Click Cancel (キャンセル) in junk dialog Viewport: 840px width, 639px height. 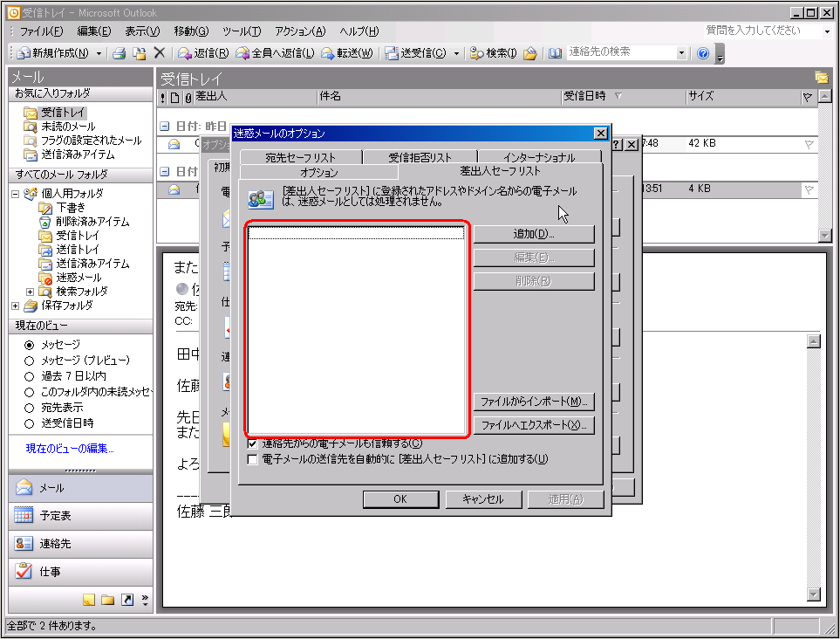[482, 499]
